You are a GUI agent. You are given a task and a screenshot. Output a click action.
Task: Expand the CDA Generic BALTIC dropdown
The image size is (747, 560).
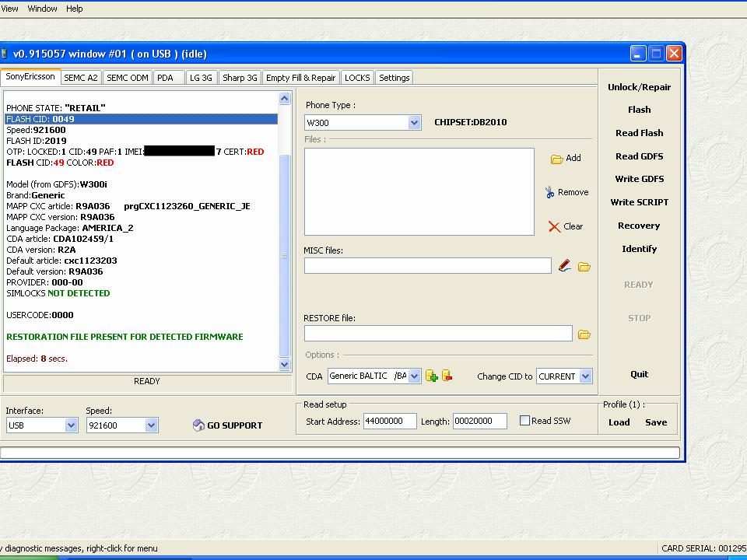[414, 376]
